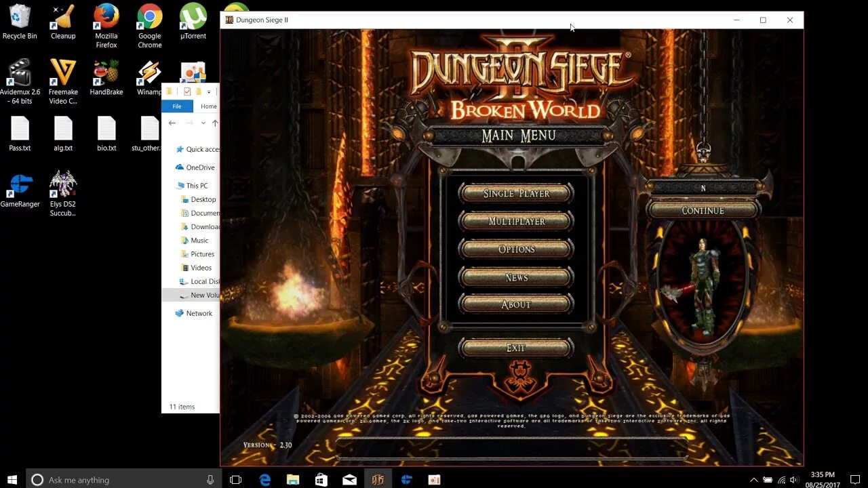Open the Windows Start menu
This screenshot has width=868, height=488.
tap(12, 479)
